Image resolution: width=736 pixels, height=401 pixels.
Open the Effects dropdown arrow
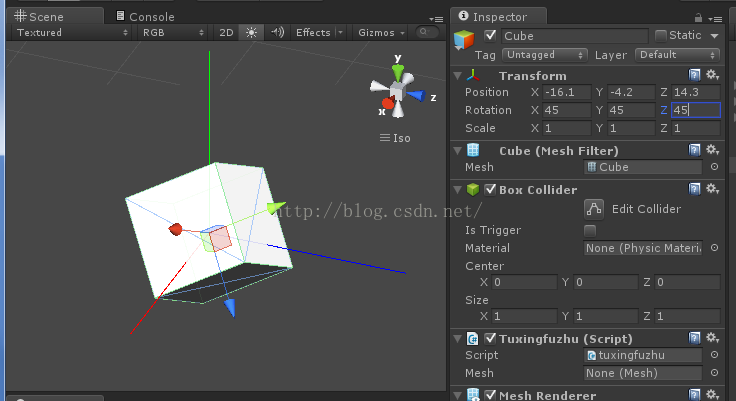[x=340, y=32]
